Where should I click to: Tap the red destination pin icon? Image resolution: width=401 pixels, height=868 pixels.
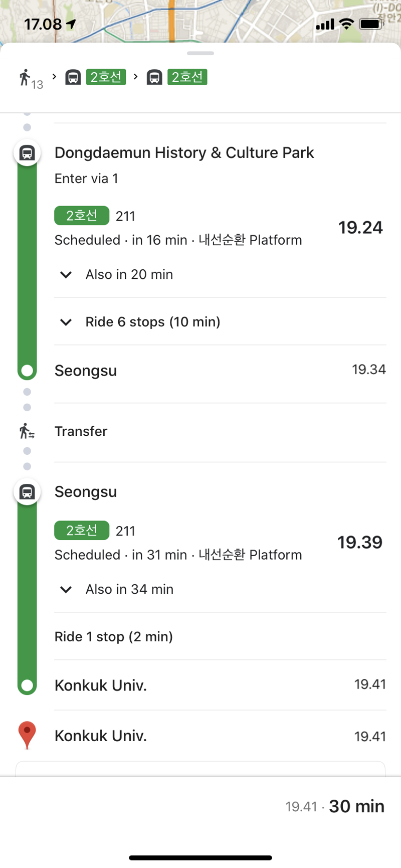tap(27, 735)
